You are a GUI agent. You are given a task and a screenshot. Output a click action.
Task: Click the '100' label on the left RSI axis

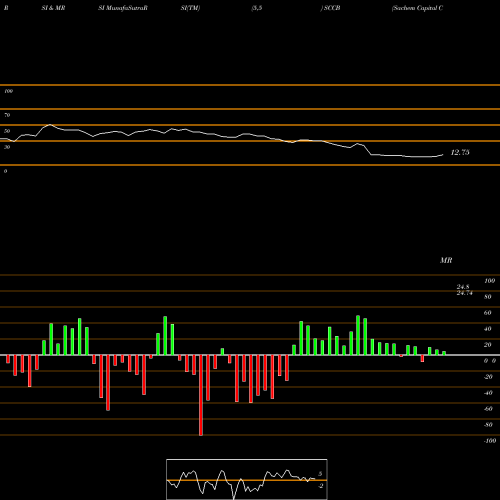tap(8, 91)
